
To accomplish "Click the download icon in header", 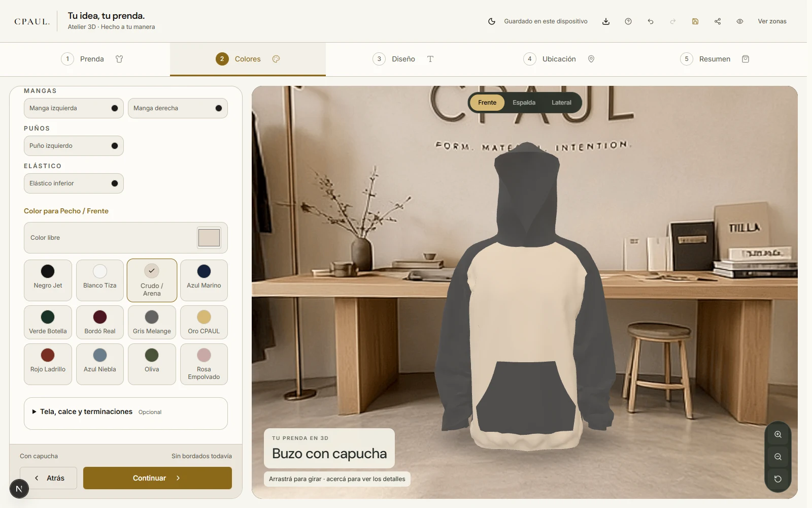I will tap(606, 21).
